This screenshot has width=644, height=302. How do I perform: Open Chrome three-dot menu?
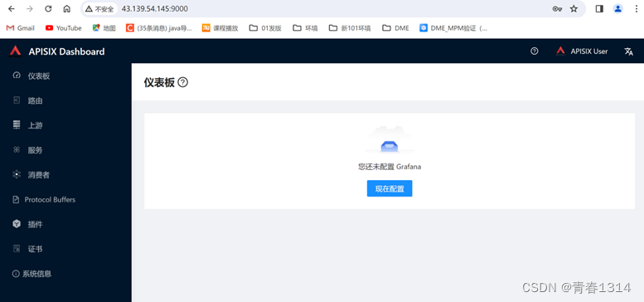[x=637, y=8]
